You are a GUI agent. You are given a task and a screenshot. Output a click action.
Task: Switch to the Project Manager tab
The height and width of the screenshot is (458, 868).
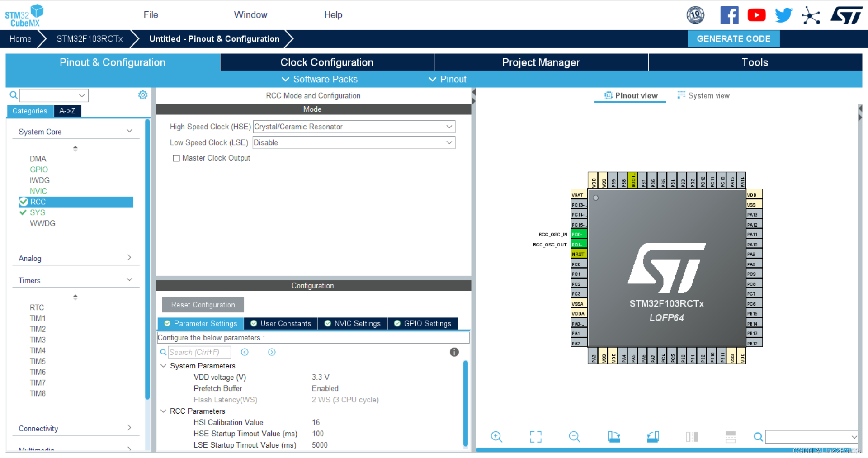pos(541,62)
